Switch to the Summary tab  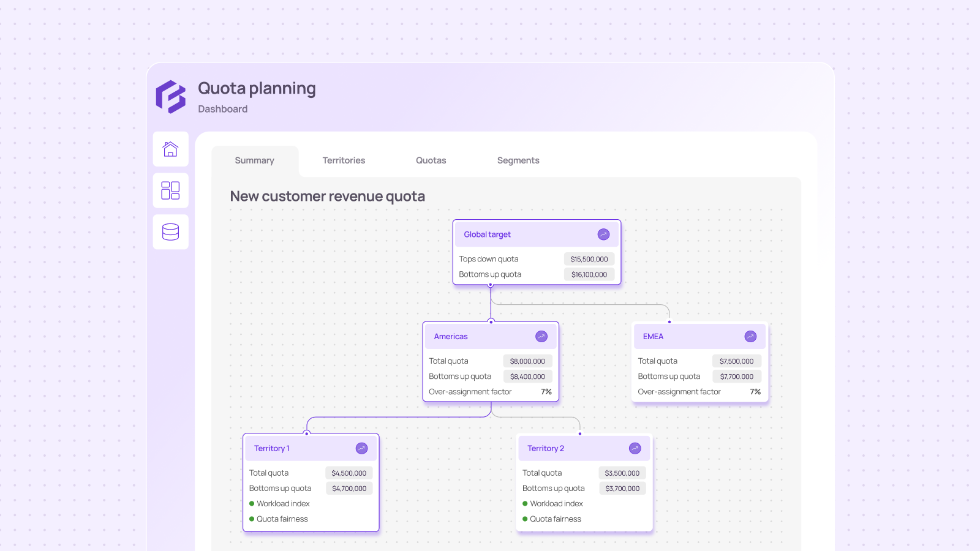coord(254,160)
